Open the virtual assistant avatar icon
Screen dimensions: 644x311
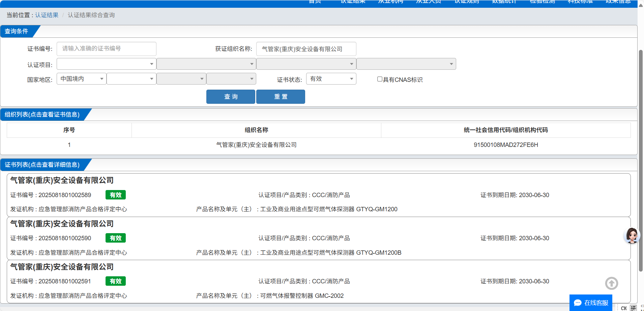pos(632,236)
